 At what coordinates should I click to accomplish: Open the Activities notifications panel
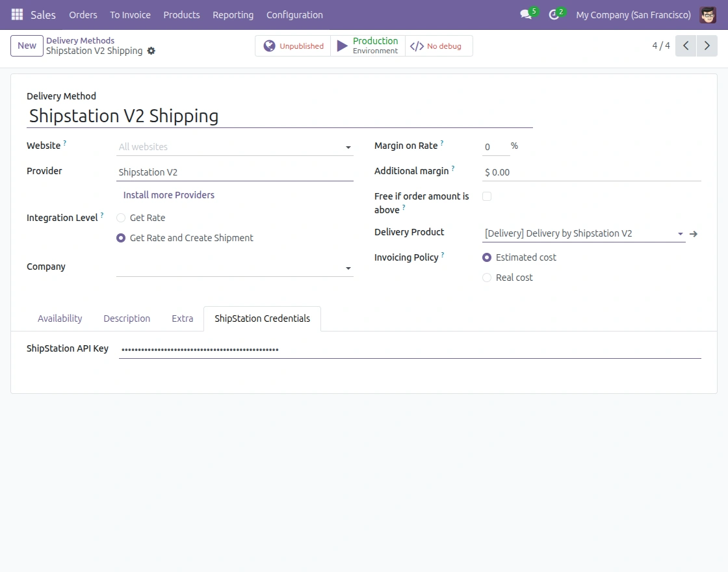tap(554, 14)
